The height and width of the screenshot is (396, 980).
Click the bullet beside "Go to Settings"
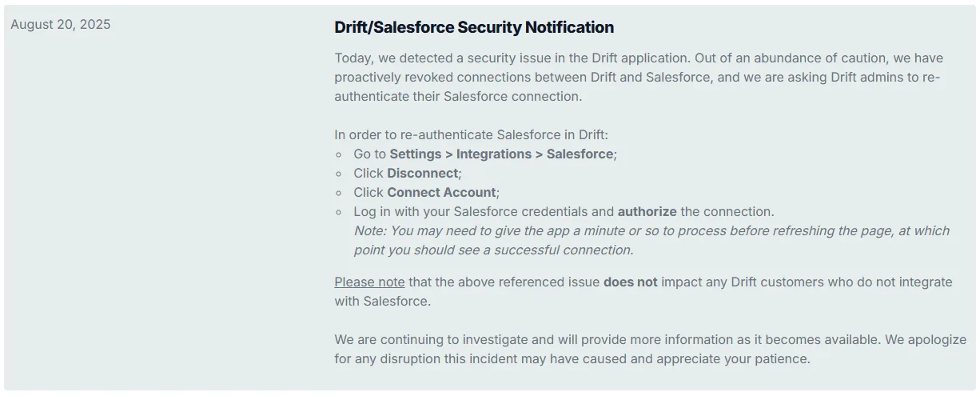coord(339,154)
